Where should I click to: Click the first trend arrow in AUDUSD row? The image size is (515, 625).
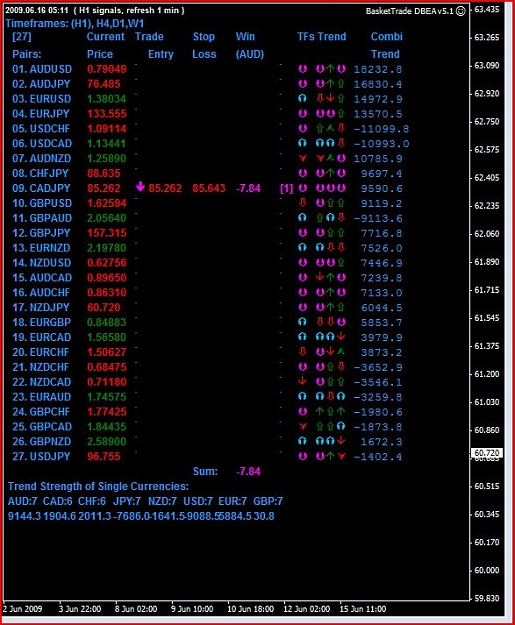tap(303, 69)
